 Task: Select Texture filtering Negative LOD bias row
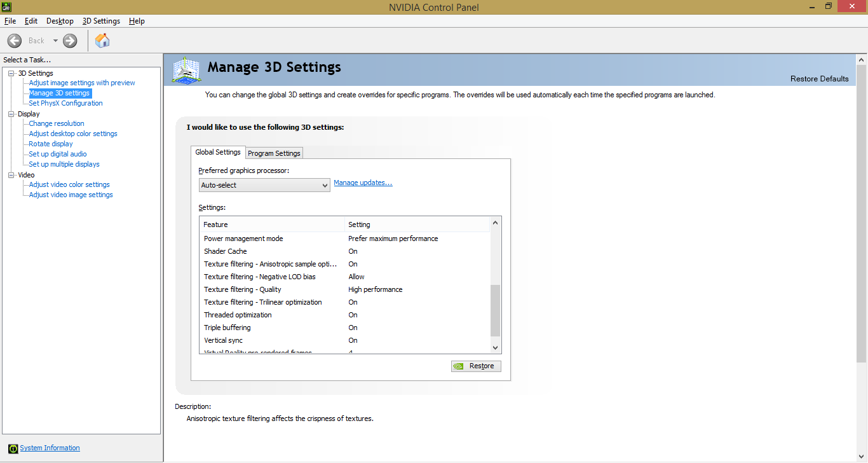coord(345,277)
